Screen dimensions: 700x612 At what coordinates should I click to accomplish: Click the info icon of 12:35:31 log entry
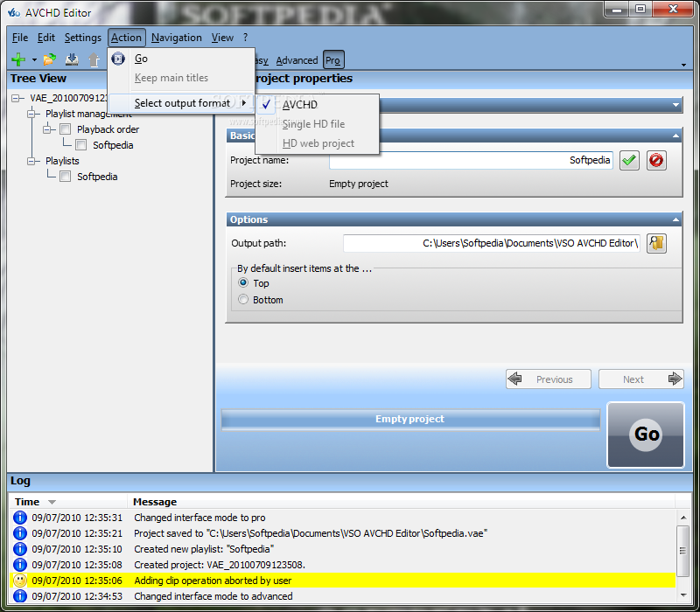point(19,518)
